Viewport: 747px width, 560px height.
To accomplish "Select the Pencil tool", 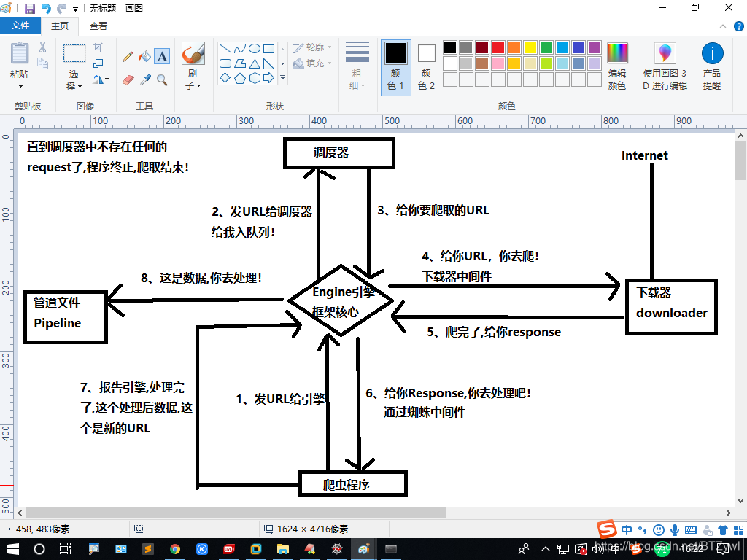I will coord(127,57).
